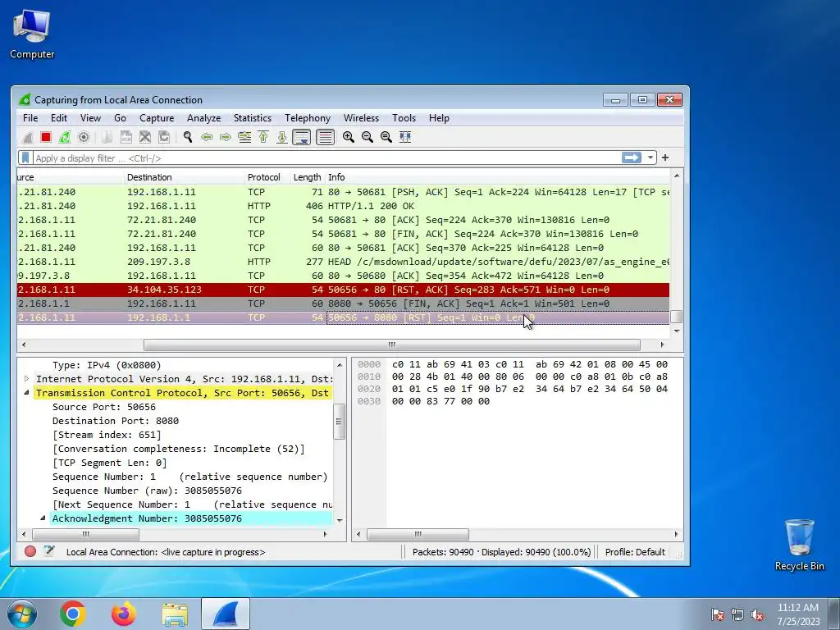Open the Help menu
This screenshot has height=630, width=840.
[x=439, y=118]
